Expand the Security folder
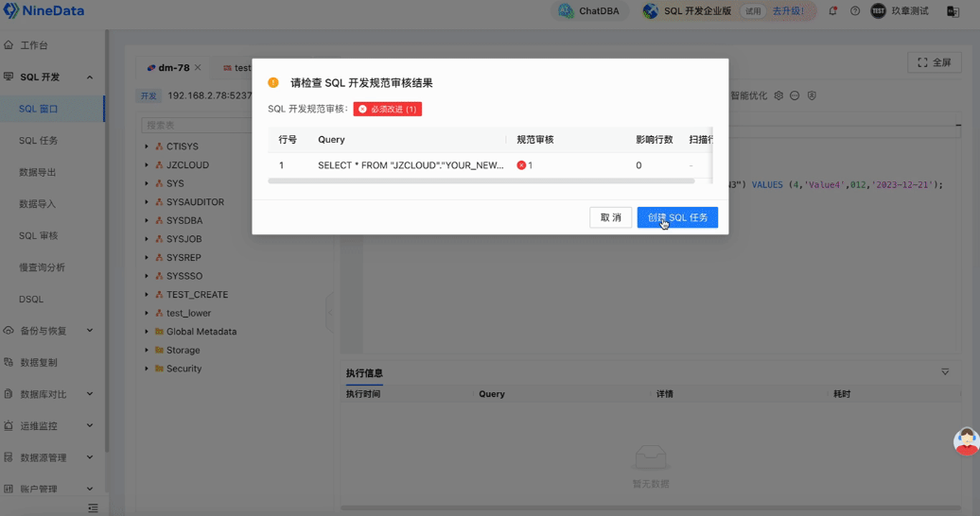 147,369
